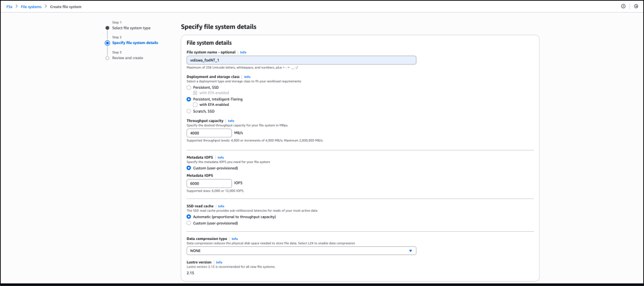Enable EFA under Persistent, Intelligent-Tiering
The height and width of the screenshot is (286, 644).
tap(195, 105)
